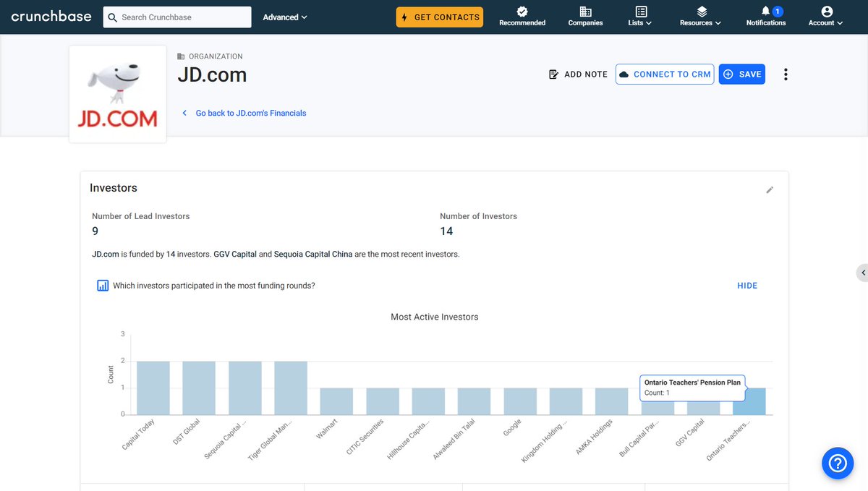
Task: Focus the Search Crunchbase field
Action: 177,17
